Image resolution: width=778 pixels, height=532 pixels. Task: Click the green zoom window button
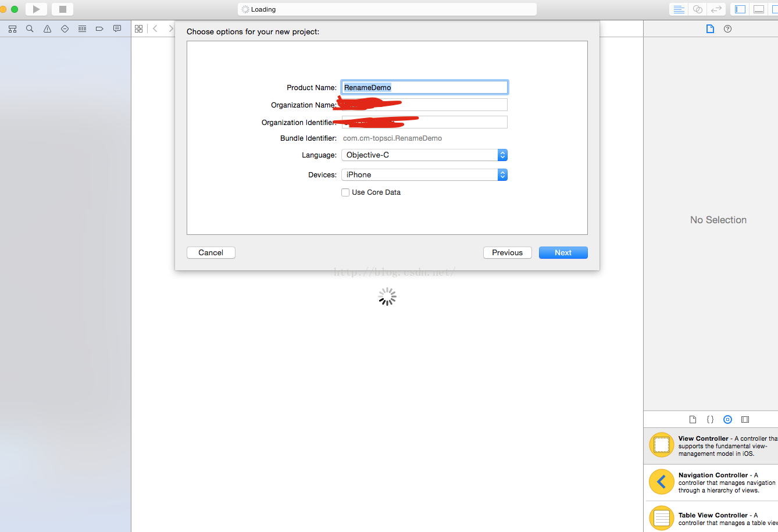(x=15, y=9)
